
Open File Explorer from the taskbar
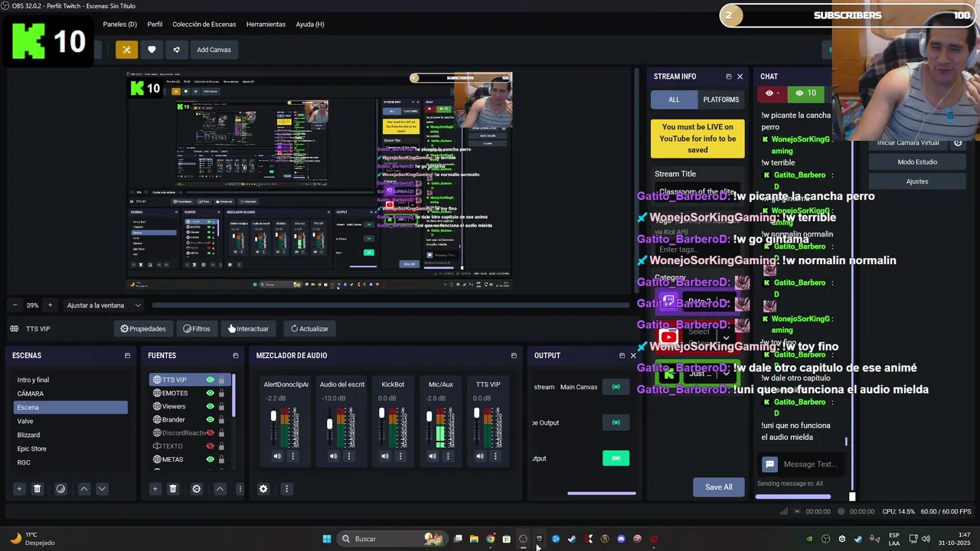pyautogui.click(x=474, y=539)
